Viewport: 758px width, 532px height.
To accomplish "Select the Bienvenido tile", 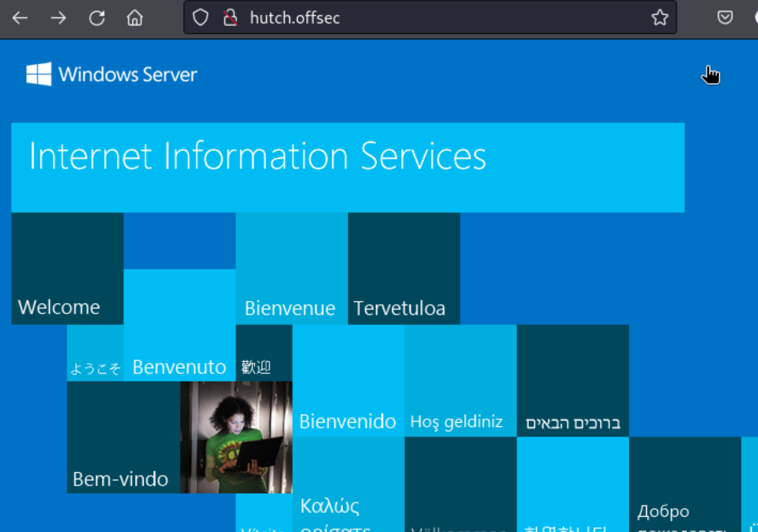I will (x=348, y=380).
